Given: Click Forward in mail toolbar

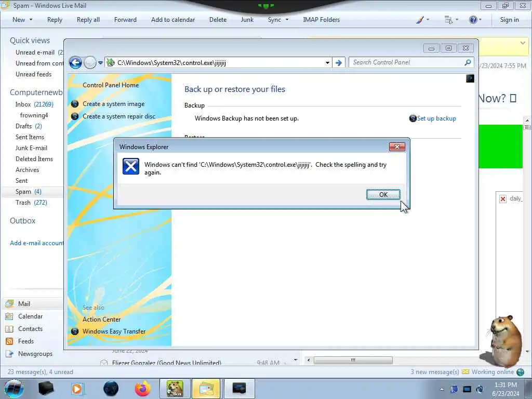Looking at the screenshot, I should 125,20.
